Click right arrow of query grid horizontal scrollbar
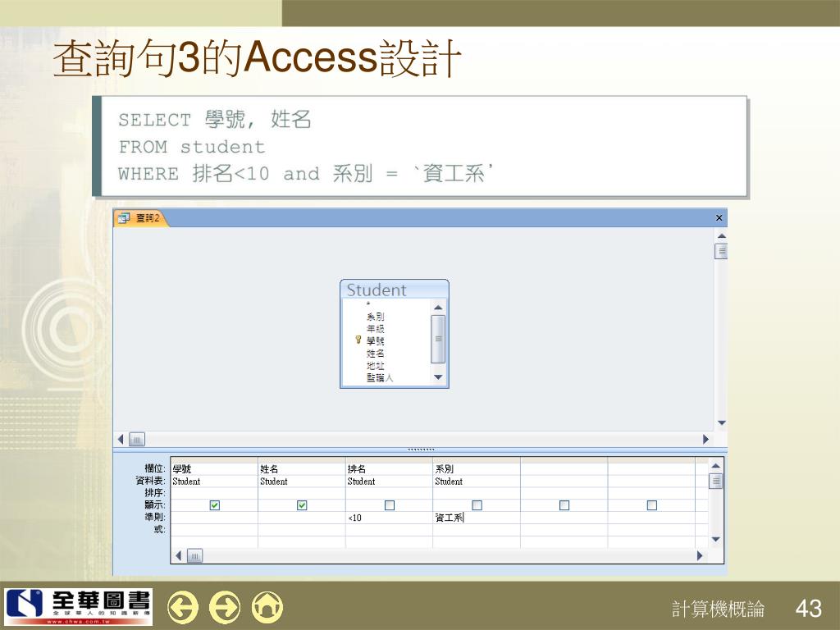840x630 pixels. pos(700,555)
